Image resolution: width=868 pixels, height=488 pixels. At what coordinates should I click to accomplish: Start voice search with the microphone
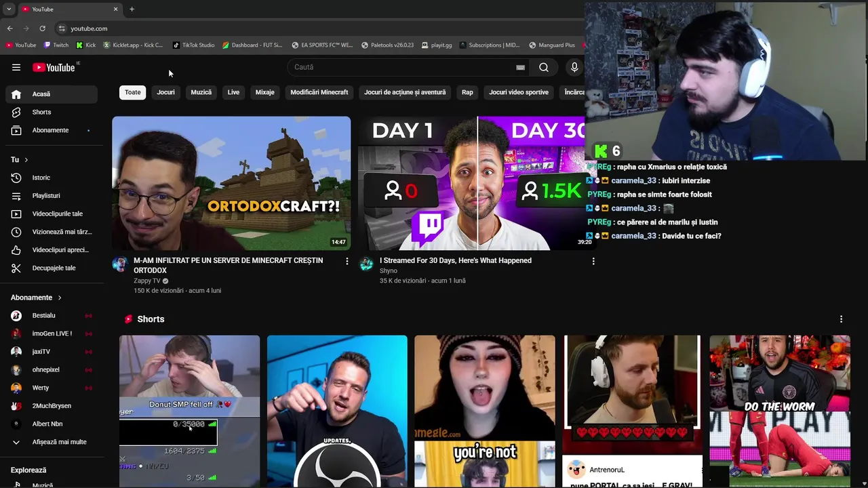(574, 67)
